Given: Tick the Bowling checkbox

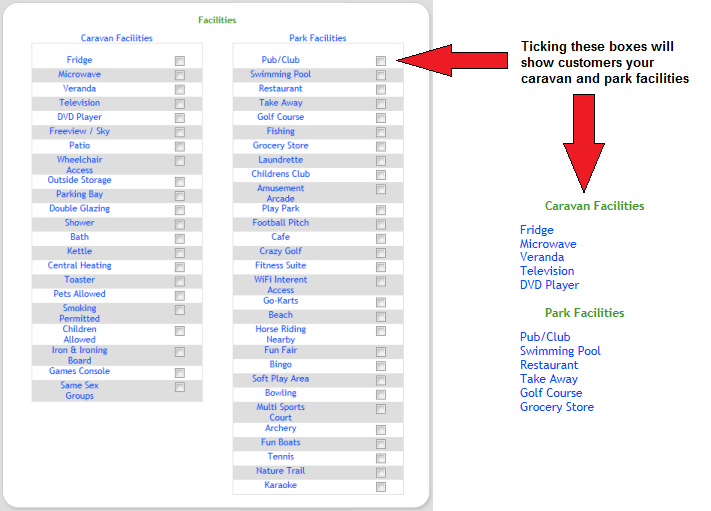Looking at the screenshot, I should [x=381, y=394].
